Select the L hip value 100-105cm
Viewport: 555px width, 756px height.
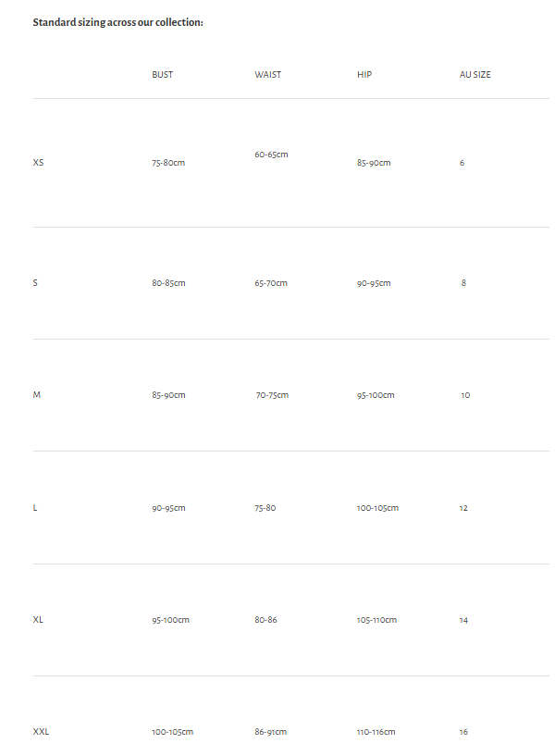[x=377, y=508]
